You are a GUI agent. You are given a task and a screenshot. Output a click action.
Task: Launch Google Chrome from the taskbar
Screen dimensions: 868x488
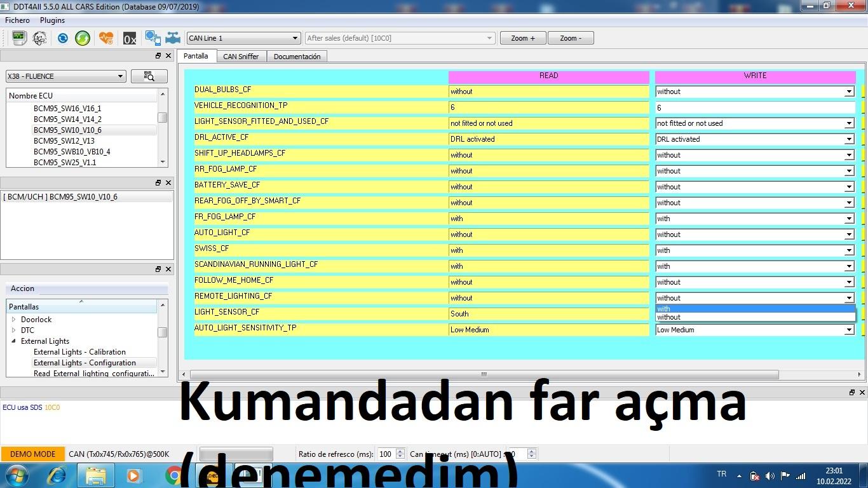click(x=172, y=475)
